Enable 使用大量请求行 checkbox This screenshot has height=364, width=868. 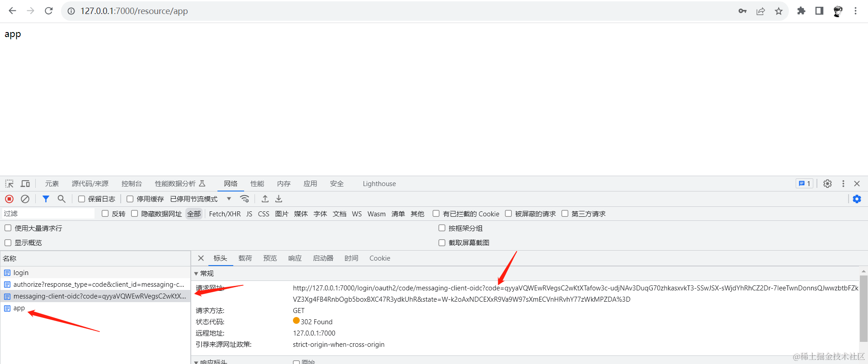8,228
